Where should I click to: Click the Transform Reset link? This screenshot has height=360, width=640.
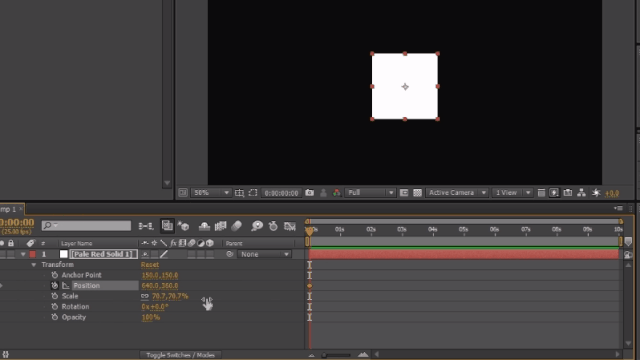tap(150, 264)
